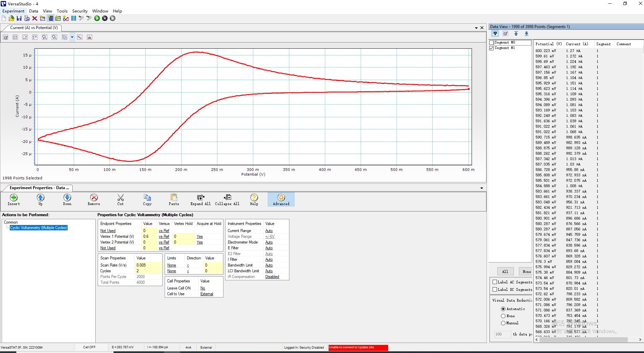This screenshot has height=353, width=644.
Task: Open the line fit tool icon
Action: (80, 37)
